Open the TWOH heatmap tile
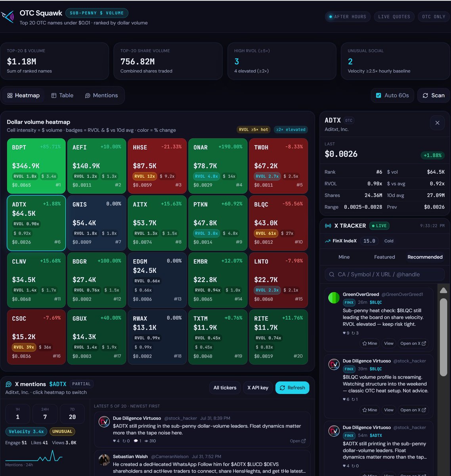 tap(278, 166)
